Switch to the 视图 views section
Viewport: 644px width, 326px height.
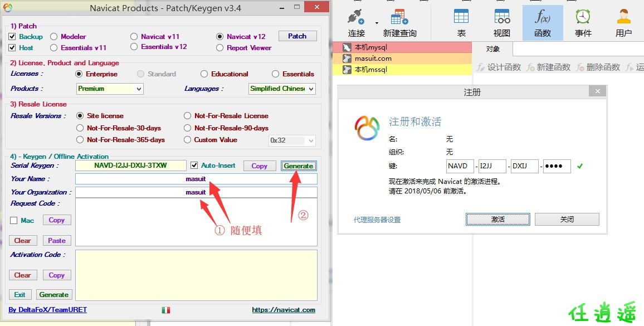[502, 23]
